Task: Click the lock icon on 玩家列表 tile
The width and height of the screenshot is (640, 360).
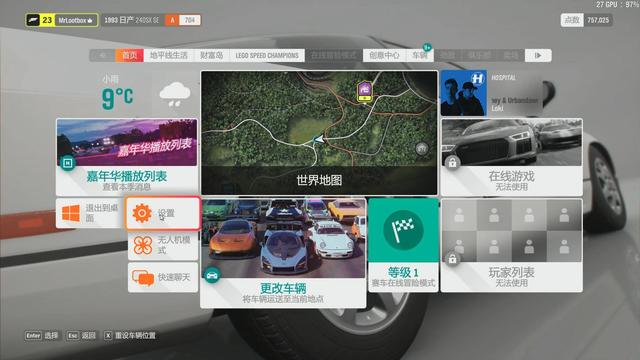Action: 452,259
